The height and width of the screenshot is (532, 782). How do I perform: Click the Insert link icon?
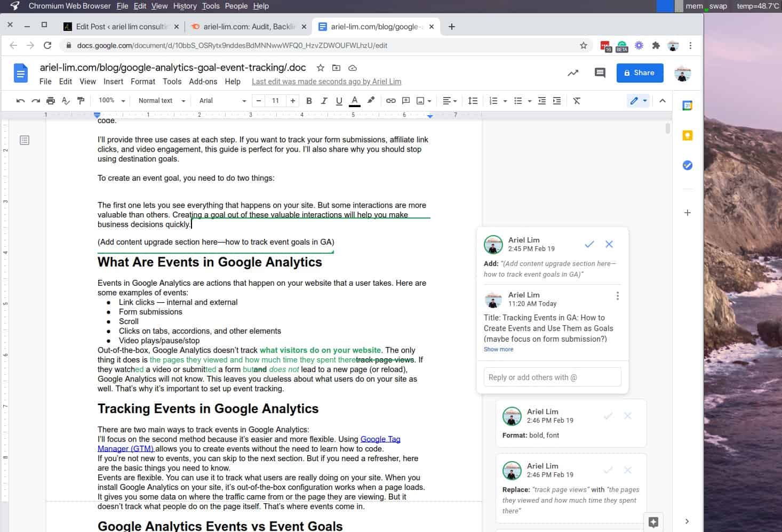[x=391, y=101]
